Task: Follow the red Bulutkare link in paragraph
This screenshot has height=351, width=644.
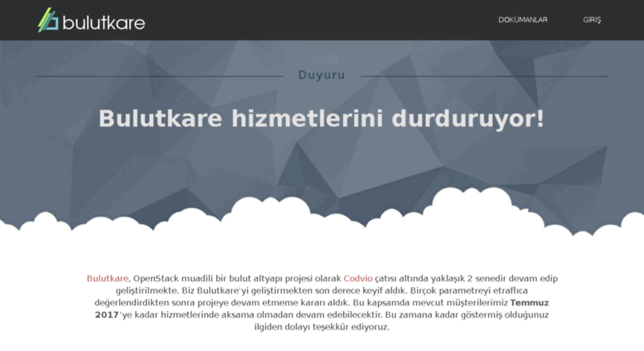Action: coord(108,279)
